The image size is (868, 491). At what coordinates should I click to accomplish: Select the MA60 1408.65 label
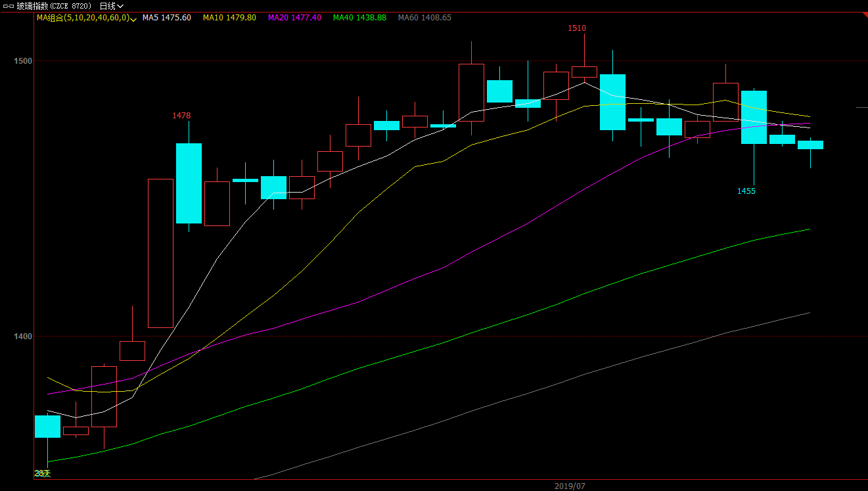424,18
